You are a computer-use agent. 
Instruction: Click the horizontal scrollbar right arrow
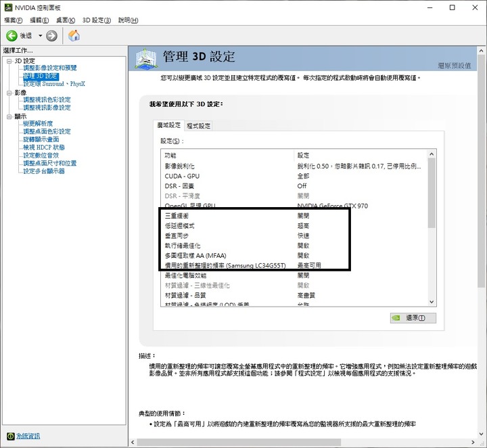473,443
